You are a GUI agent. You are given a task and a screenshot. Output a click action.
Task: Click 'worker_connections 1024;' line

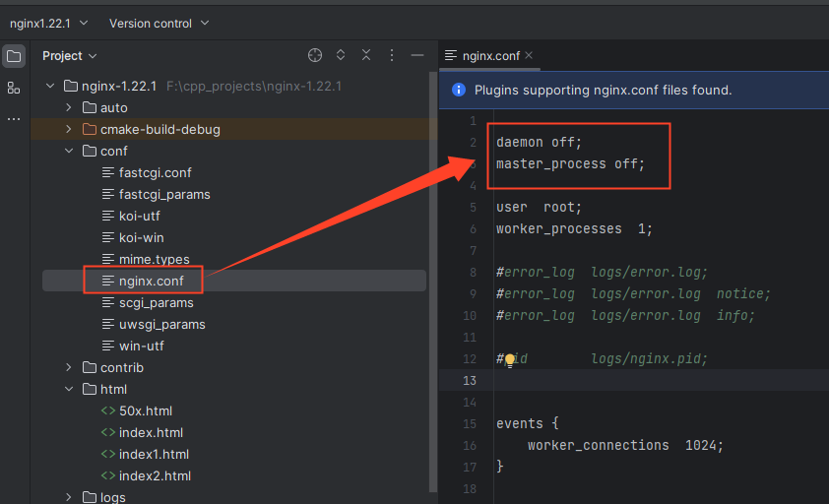[x=625, y=445]
